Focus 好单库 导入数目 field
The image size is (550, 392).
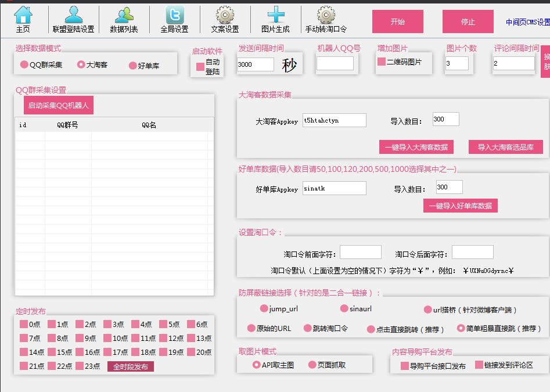pos(450,187)
